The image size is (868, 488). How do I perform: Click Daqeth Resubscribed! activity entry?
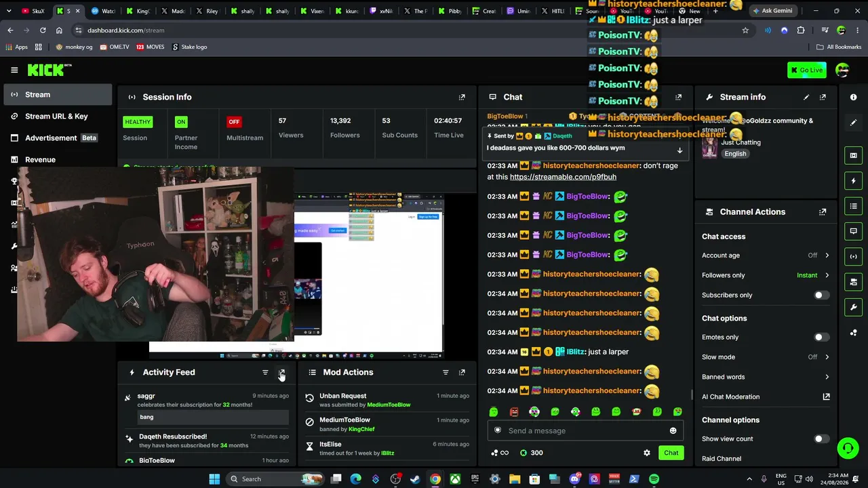pyautogui.click(x=208, y=441)
